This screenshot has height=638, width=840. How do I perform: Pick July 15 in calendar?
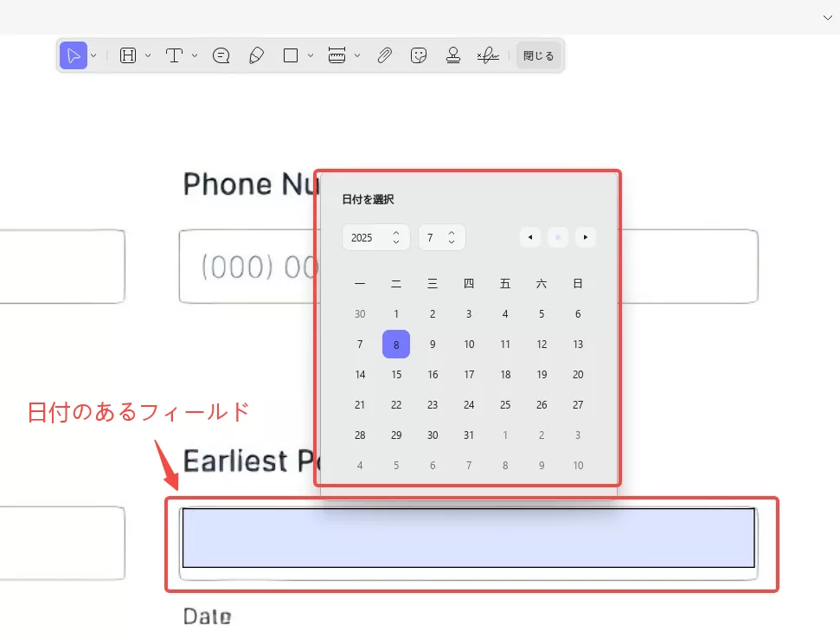click(x=396, y=375)
